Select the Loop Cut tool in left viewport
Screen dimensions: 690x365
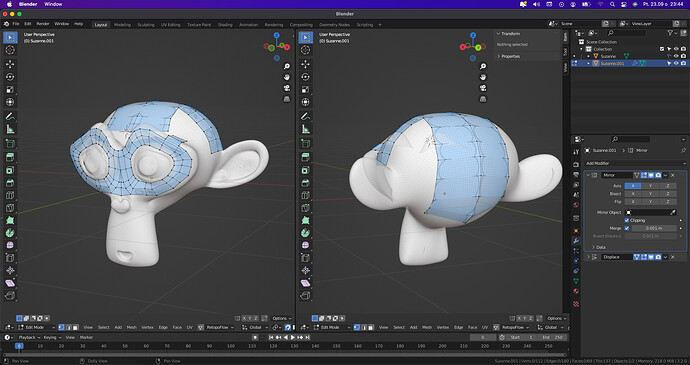tap(10, 195)
